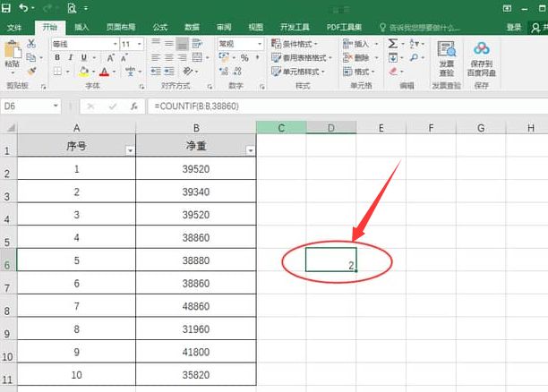Switch to the 插入 ribbon tab
548x392 pixels.
(81, 28)
